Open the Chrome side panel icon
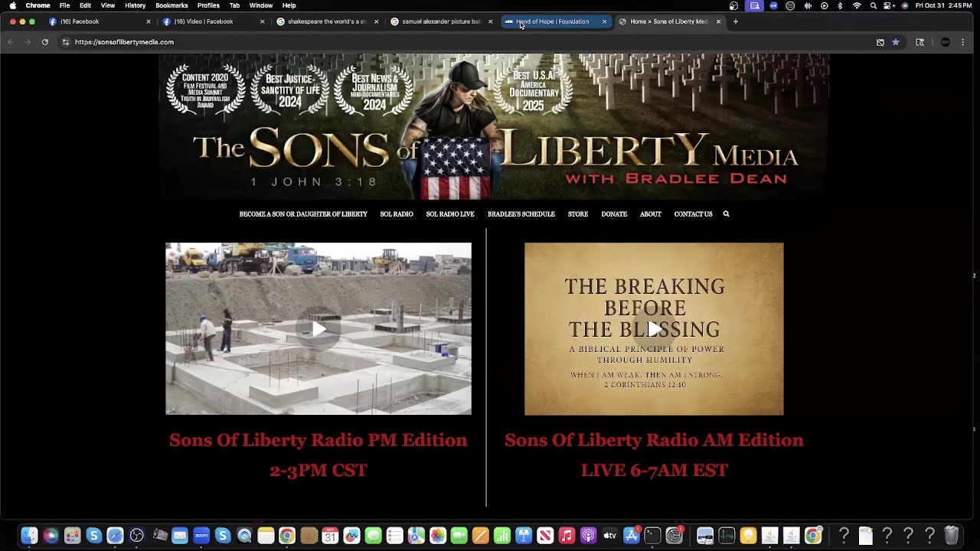 coord(920,42)
